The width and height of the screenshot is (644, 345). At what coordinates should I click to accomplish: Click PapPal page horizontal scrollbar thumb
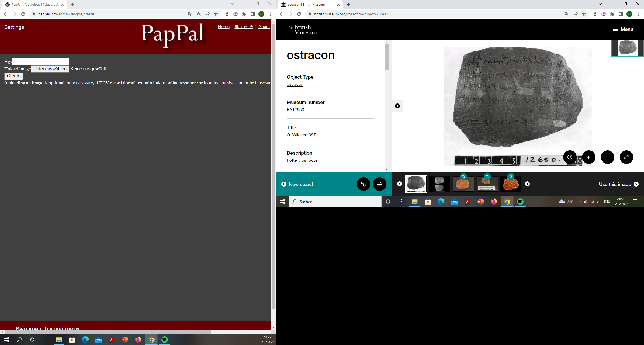[107, 332]
